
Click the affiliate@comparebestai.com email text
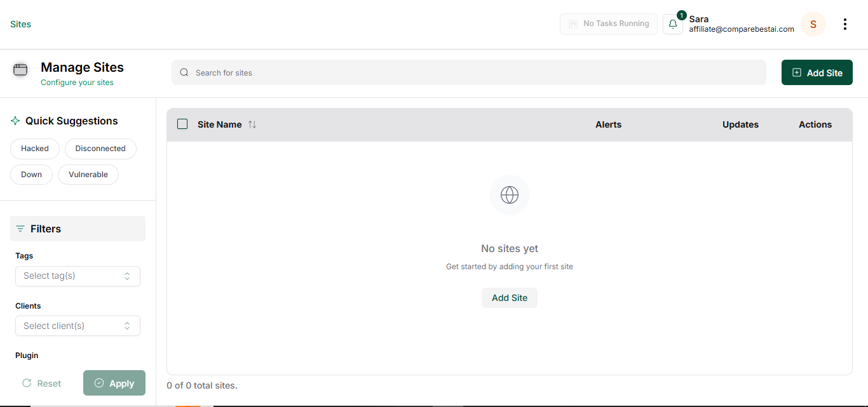click(742, 29)
